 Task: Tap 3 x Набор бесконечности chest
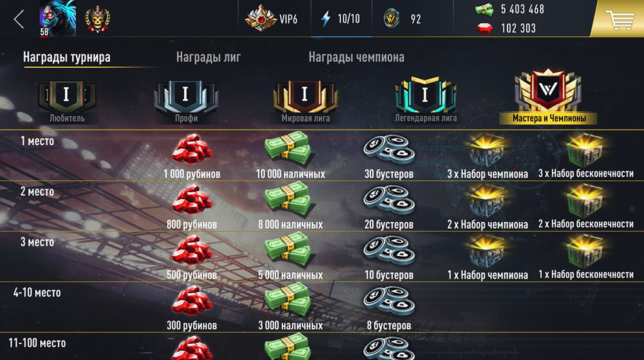pos(586,157)
